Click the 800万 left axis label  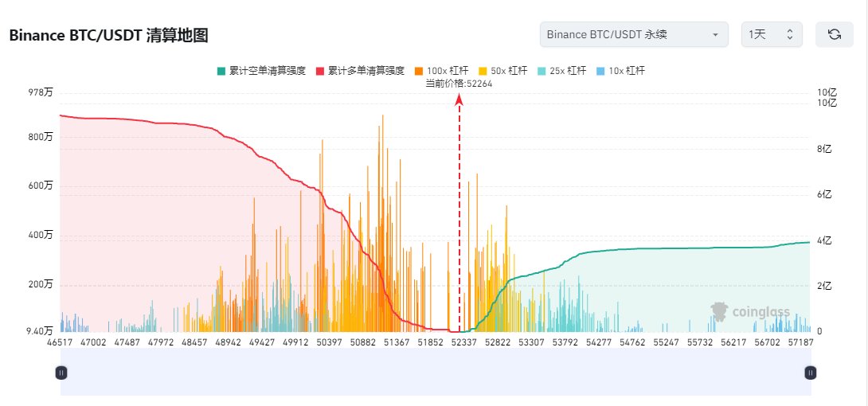click(x=41, y=137)
